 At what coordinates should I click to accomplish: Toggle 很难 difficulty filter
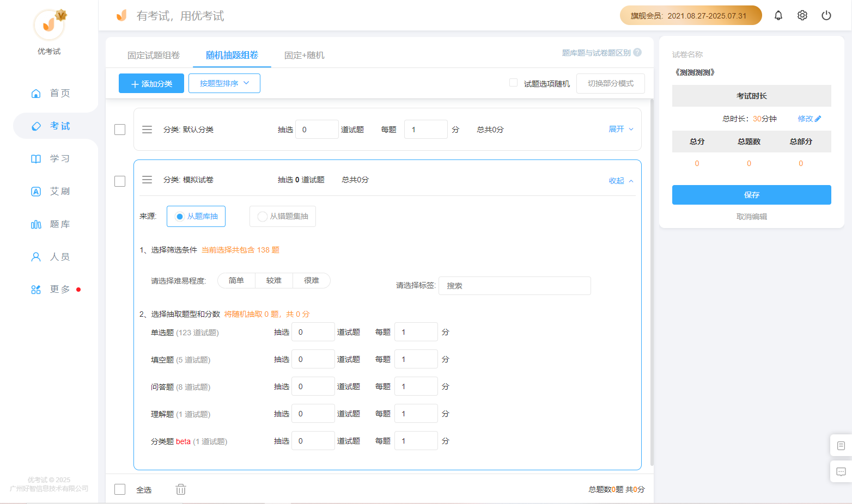click(x=312, y=280)
